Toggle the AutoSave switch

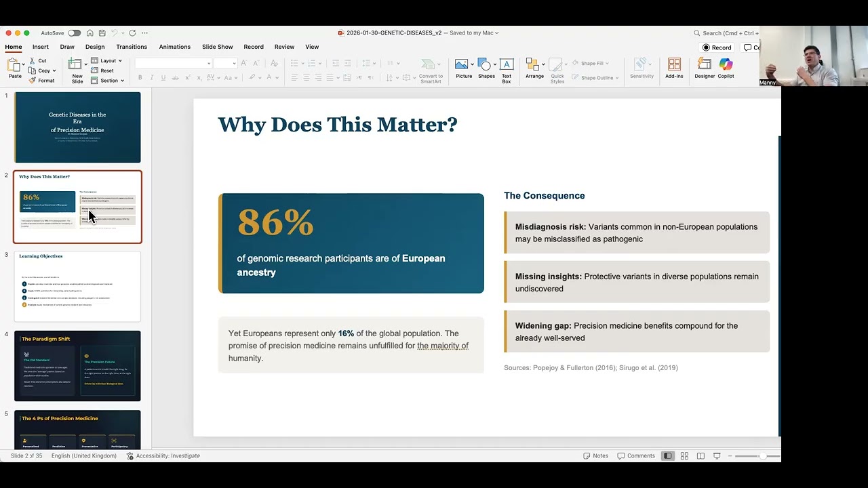tap(75, 33)
